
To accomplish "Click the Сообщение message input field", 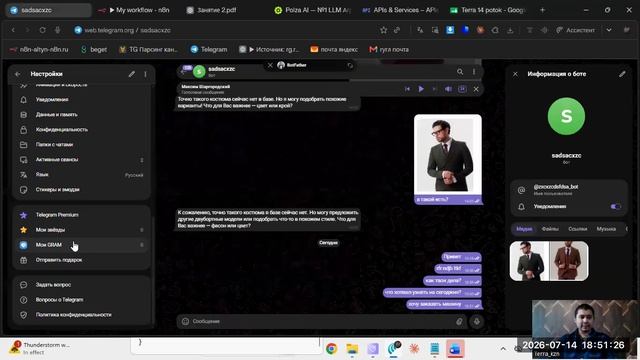I will point(322,322).
